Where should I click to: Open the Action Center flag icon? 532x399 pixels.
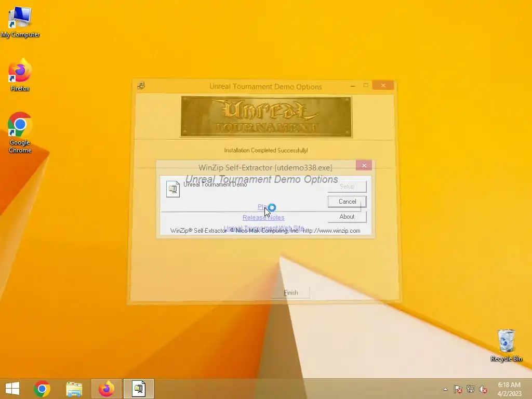tap(458, 389)
